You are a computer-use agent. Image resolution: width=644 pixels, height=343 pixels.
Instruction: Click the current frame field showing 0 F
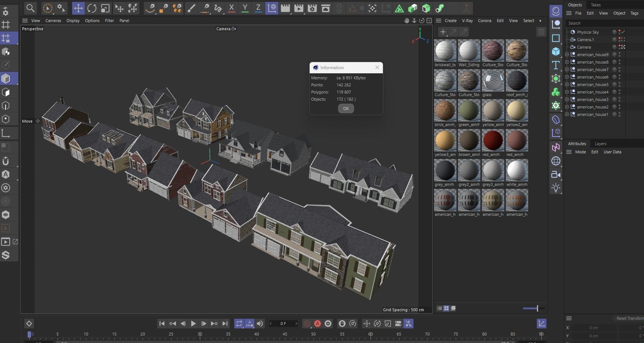(284, 324)
